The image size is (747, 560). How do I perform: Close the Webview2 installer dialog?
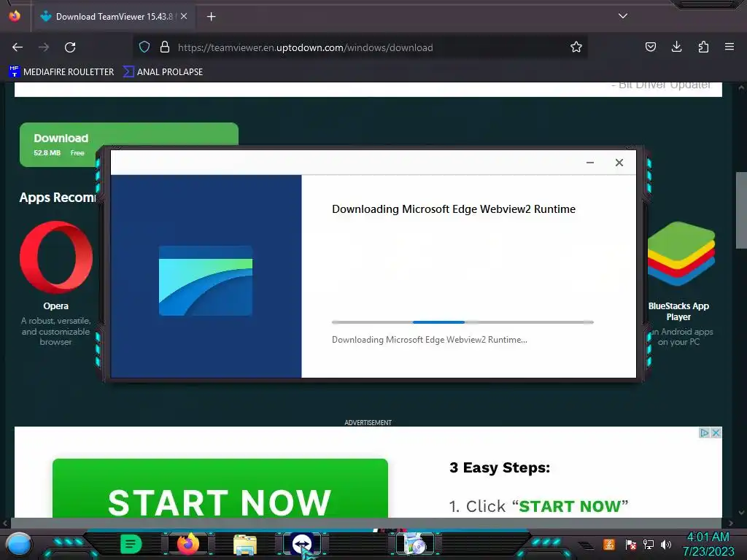(x=619, y=163)
